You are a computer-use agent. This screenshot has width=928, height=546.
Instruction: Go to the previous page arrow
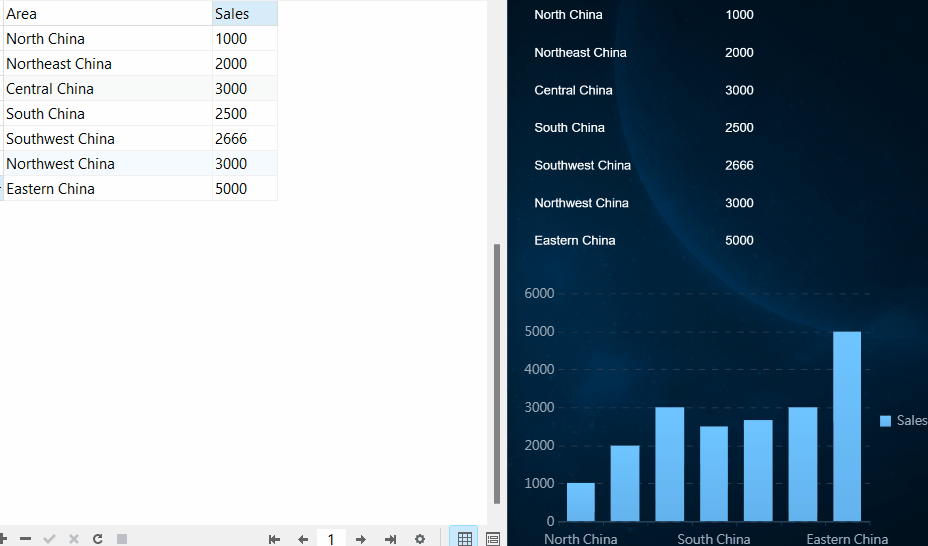[303, 539]
